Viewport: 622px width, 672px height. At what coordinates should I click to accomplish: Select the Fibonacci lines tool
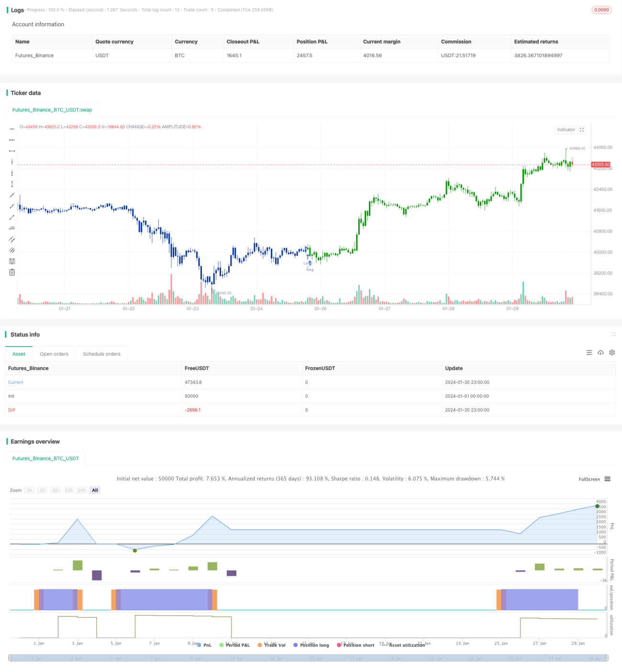tap(12, 261)
